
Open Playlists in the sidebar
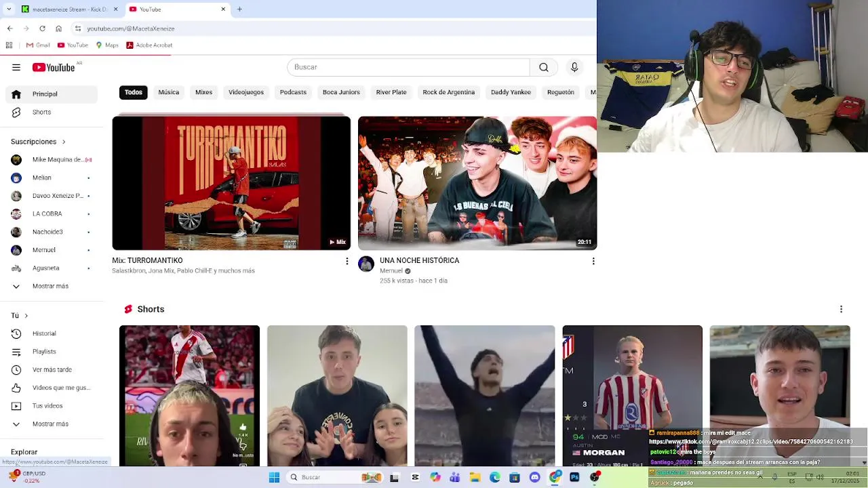click(x=52, y=352)
